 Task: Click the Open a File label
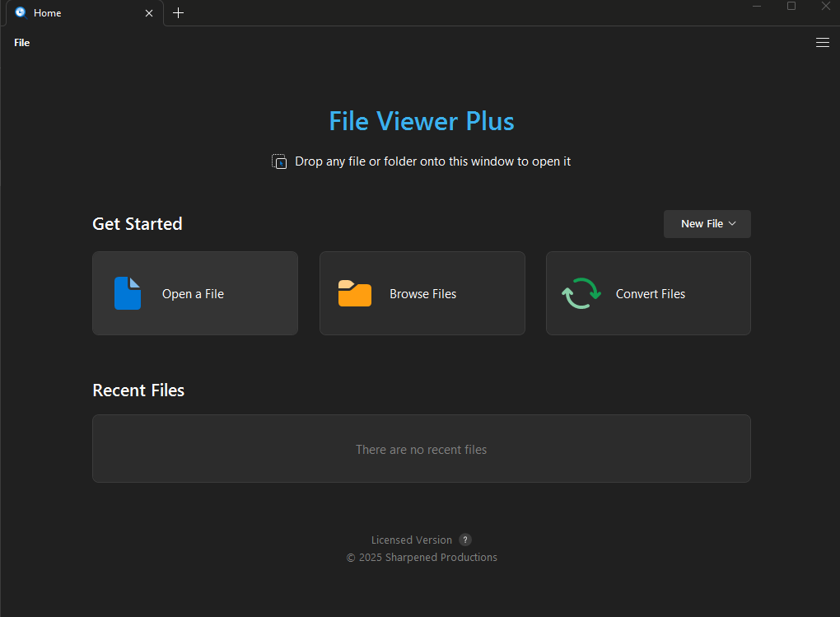[x=193, y=294]
